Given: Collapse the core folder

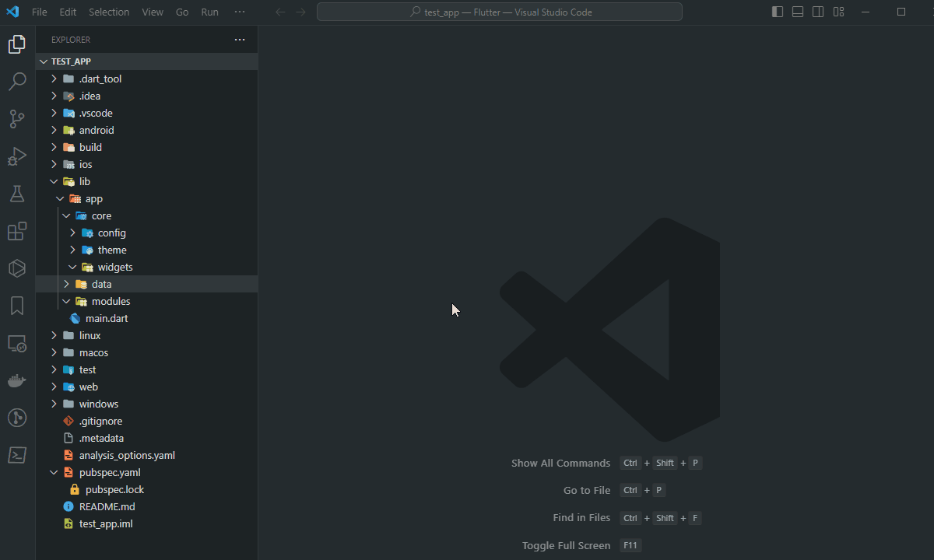Looking at the screenshot, I should click(x=66, y=215).
